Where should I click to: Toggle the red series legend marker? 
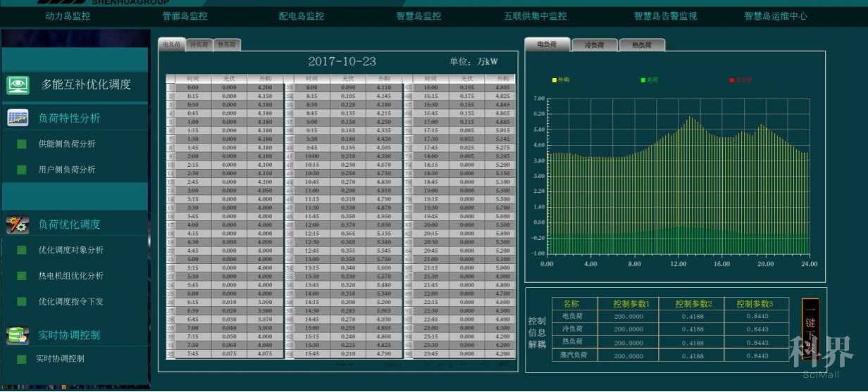(x=731, y=80)
